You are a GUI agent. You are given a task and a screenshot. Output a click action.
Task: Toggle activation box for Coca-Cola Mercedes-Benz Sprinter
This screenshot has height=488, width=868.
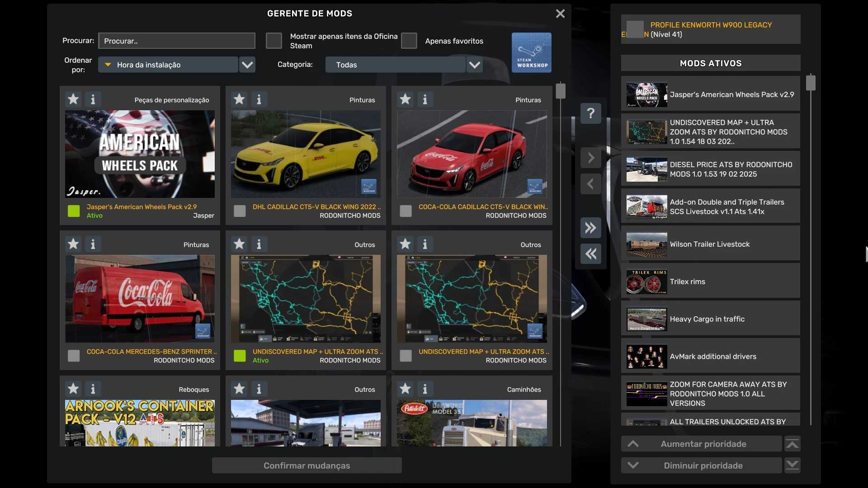(x=74, y=356)
